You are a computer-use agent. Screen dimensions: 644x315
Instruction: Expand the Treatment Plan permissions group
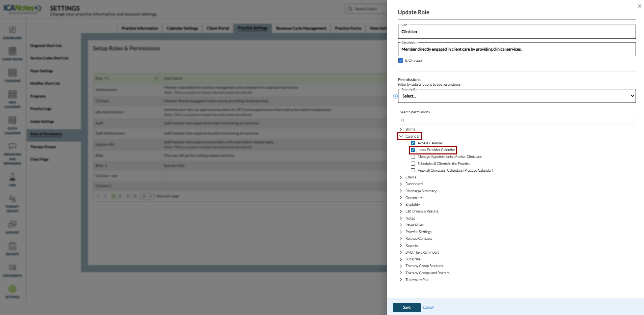[x=401, y=280]
